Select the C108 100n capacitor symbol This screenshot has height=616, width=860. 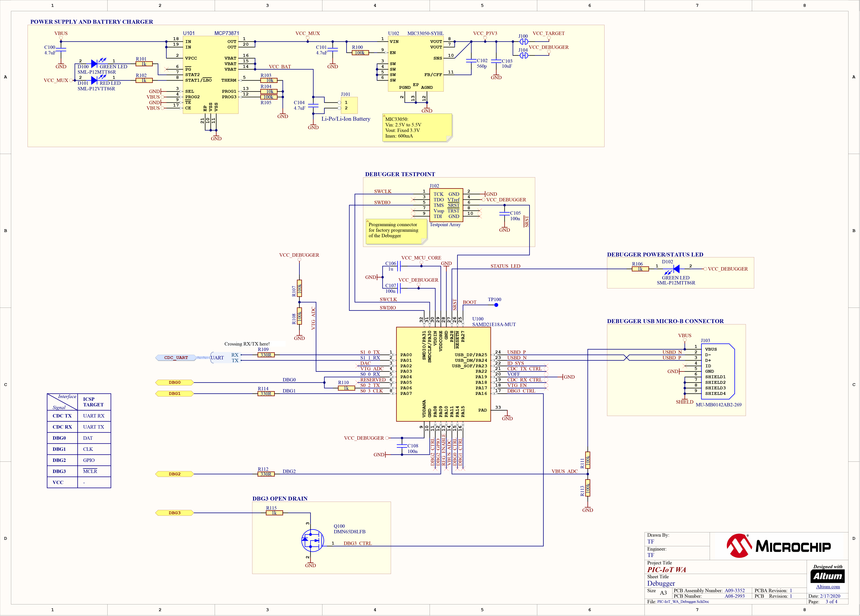tap(402, 446)
